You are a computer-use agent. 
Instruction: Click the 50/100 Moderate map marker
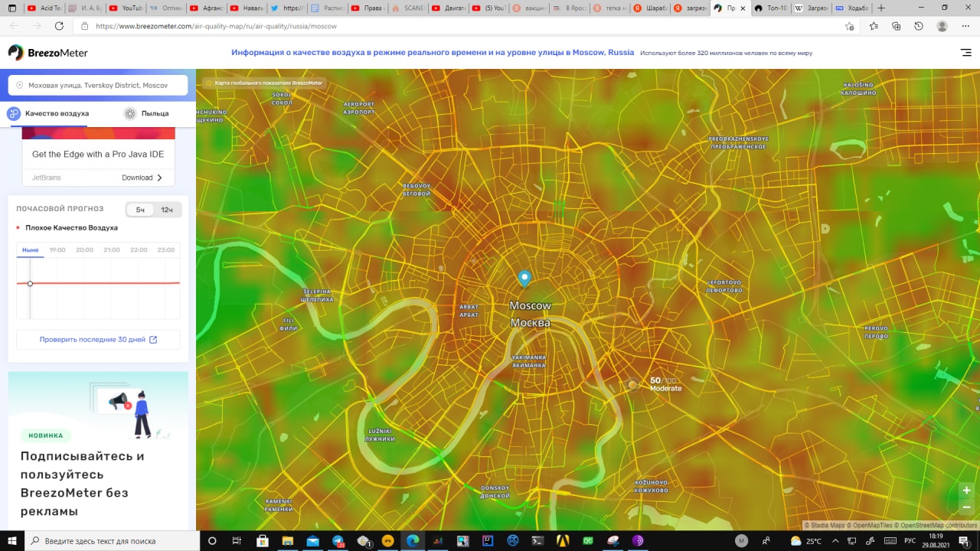pyautogui.click(x=632, y=384)
